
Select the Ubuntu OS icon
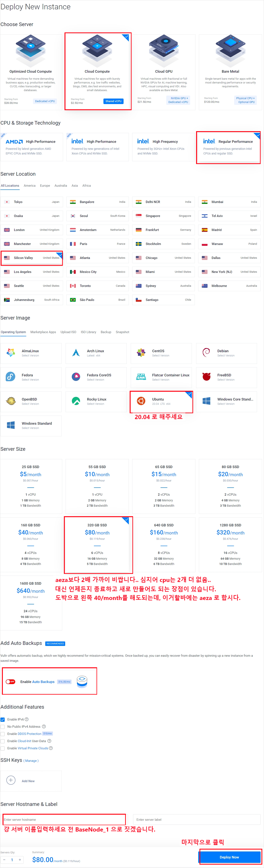(141, 401)
